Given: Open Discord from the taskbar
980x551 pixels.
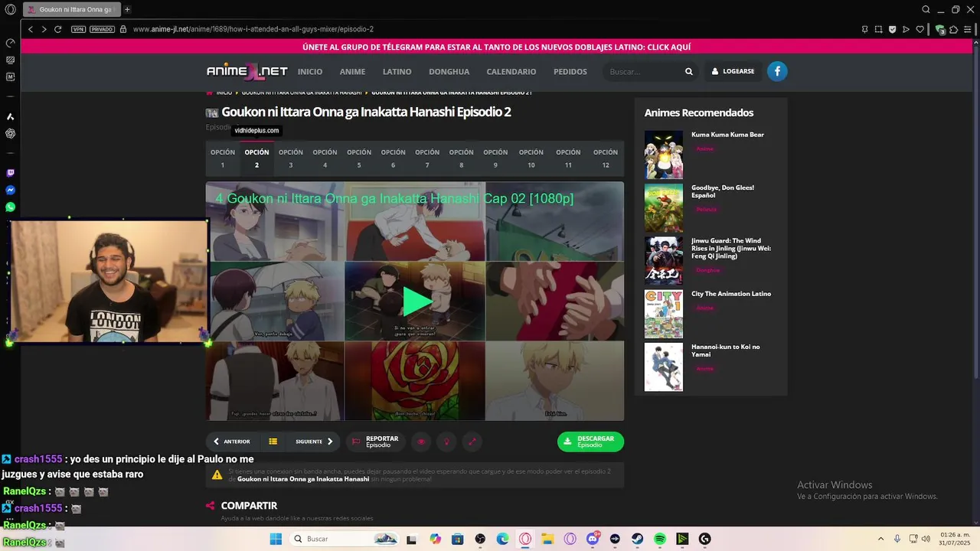Looking at the screenshot, I should pyautogui.click(x=593, y=539).
